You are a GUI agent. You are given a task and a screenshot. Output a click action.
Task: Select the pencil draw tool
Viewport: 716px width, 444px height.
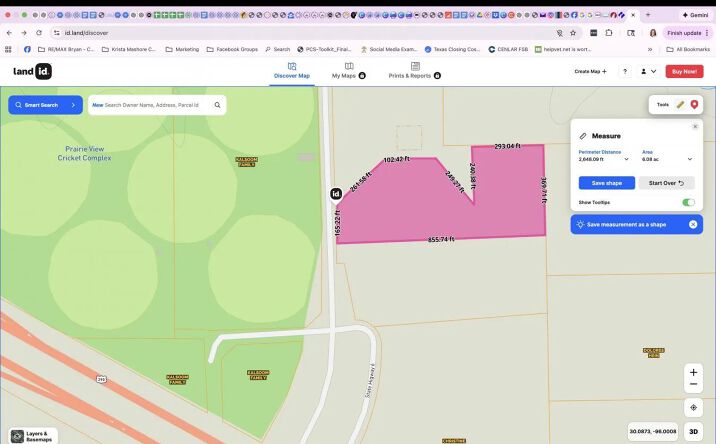coord(680,105)
